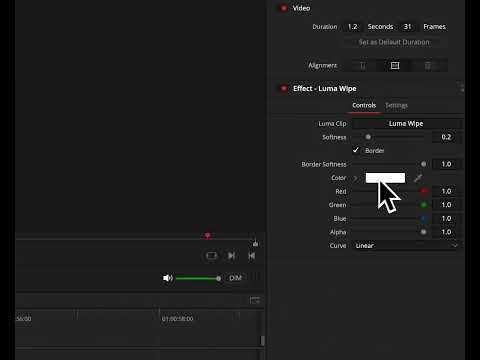Click the Video section header label
The width and height of the screenshot is (480, 360).
coord(301,8)
